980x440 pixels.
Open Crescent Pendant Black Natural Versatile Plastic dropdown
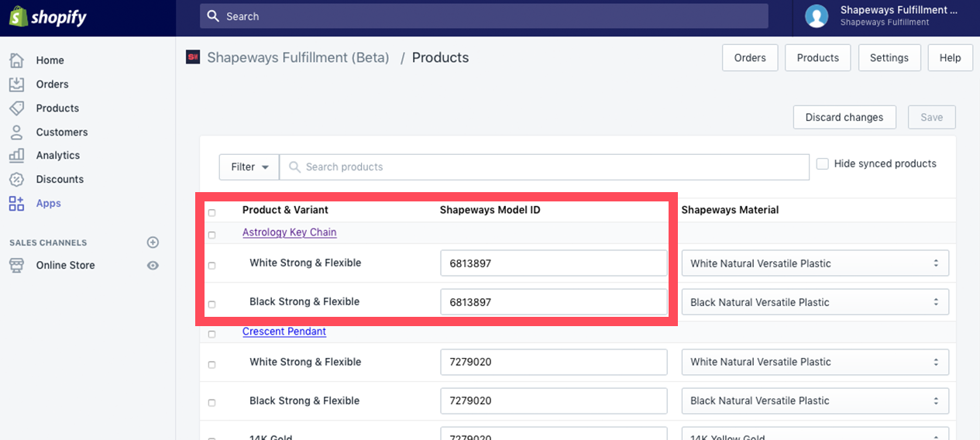coord(815,400)
